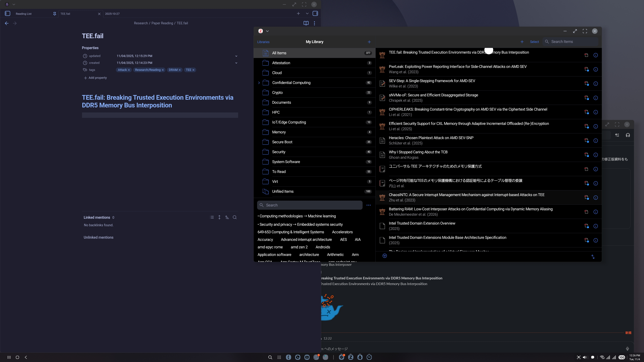The image size is (644, 362).
Task: Open the To Read collection
Action: 279,172
